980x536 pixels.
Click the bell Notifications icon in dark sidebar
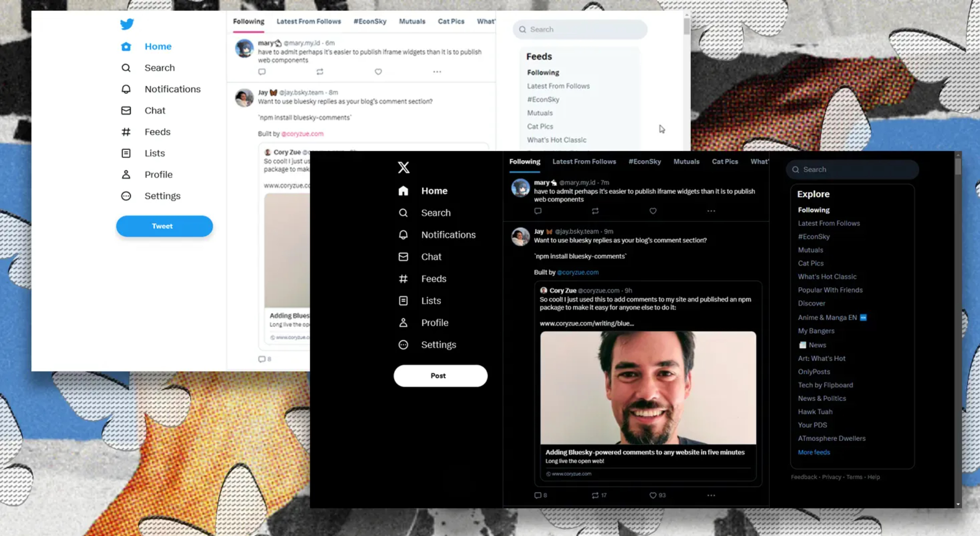tap(403, 235)
